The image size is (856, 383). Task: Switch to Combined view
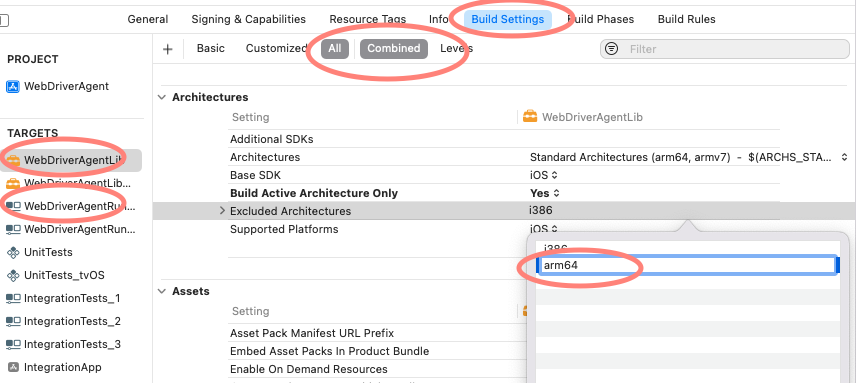pos(394,49)
